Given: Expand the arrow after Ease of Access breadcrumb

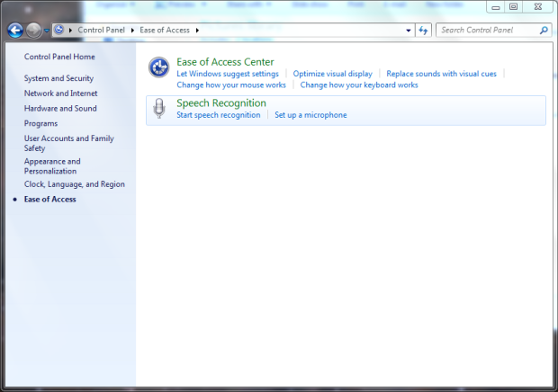Looking at the screenshot, I should coord(196,31).
